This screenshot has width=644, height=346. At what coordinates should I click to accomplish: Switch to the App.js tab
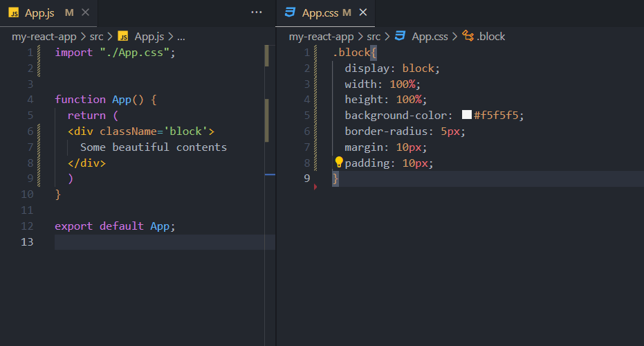39,12
